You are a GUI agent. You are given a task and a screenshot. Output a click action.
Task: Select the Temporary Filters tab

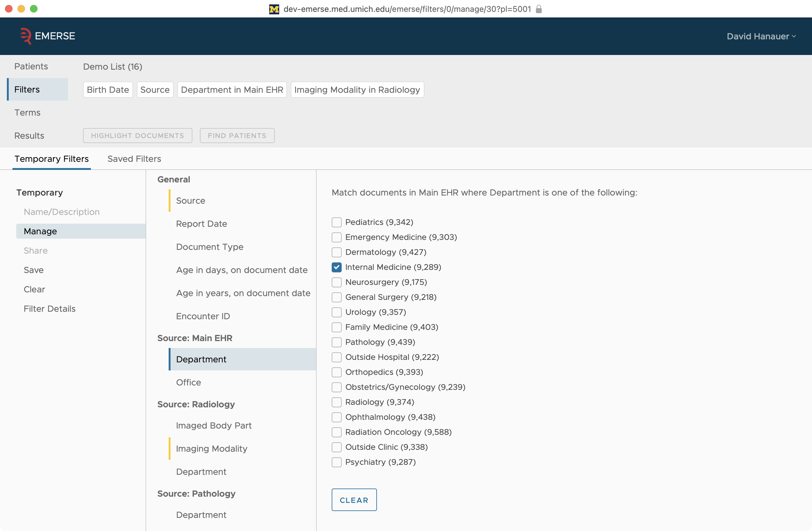[52, 159]
